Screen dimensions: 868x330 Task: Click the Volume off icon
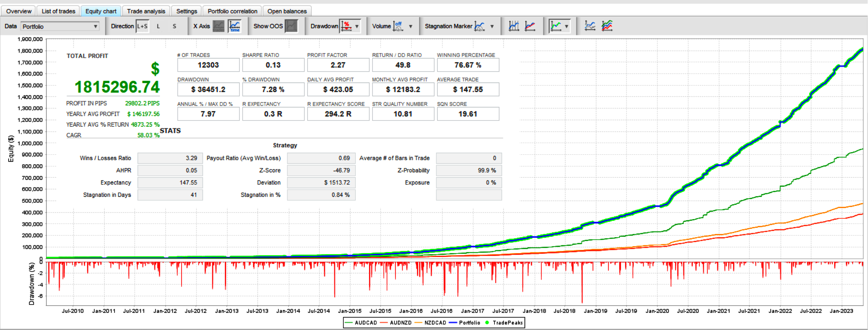point(398,26)
